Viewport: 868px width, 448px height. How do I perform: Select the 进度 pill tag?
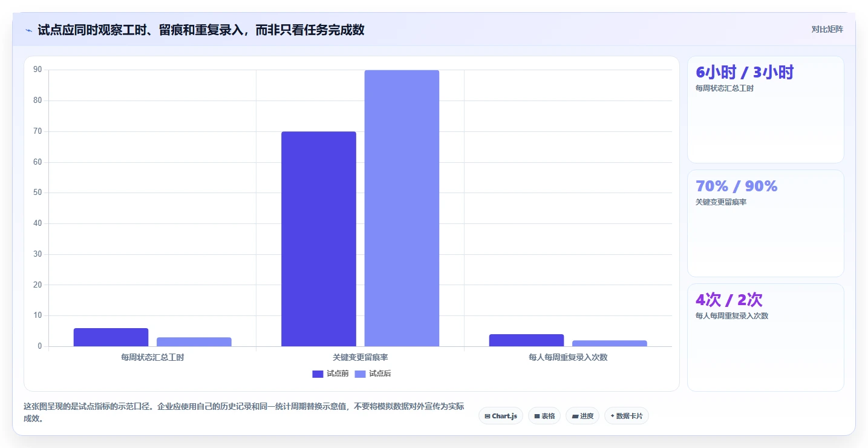click(x=582, y=416)
